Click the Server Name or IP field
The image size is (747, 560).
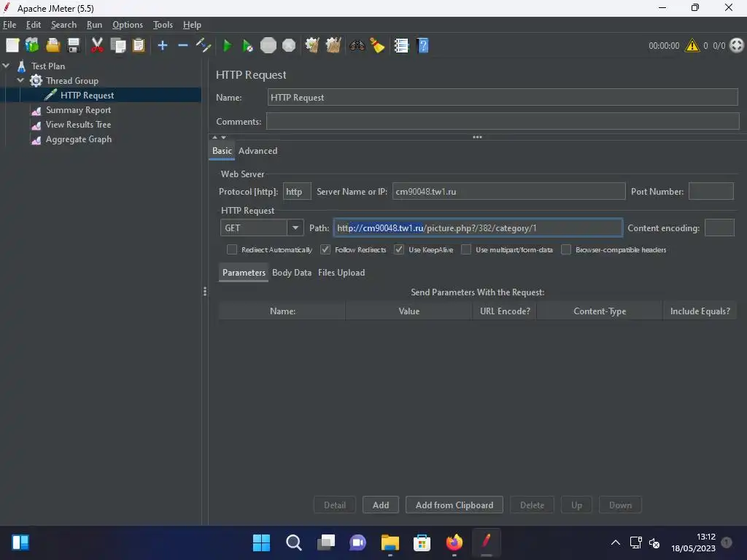(x=508, y=192)
